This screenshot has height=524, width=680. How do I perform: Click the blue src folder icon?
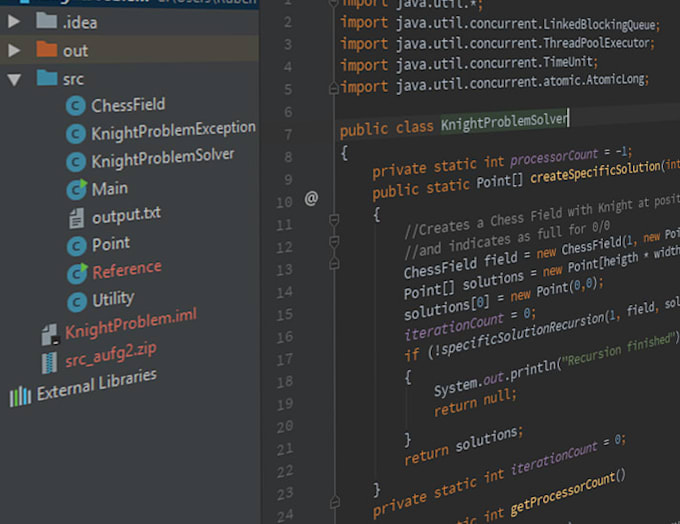coord(47,78)
